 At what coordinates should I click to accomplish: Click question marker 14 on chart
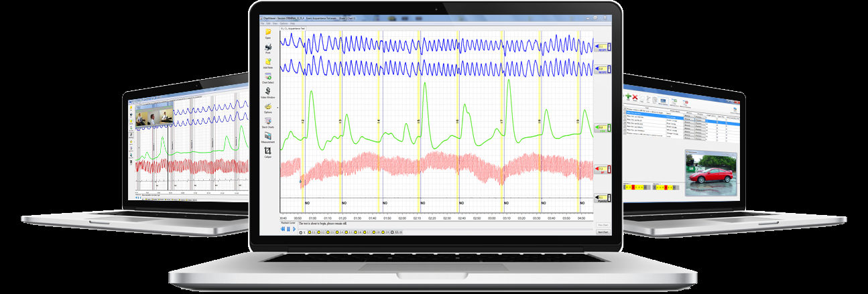(x=379, y=122)
